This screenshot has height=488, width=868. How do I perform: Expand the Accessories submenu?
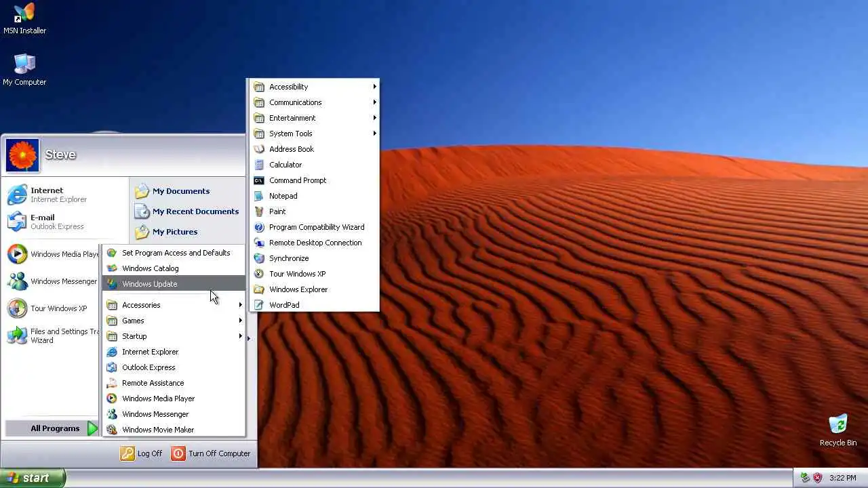click(174, 305)
